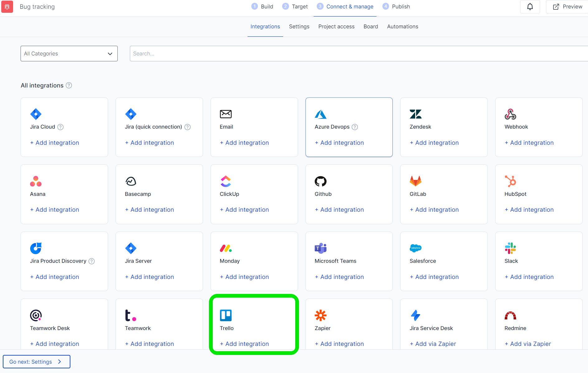The width and height of the screenshot is (588, 373).
Task: Add integration for Slack
Action: [x=529, y=277]
